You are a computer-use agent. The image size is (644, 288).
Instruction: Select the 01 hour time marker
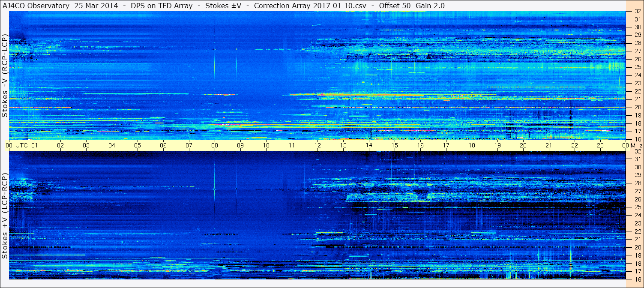[x=35, y=145]
